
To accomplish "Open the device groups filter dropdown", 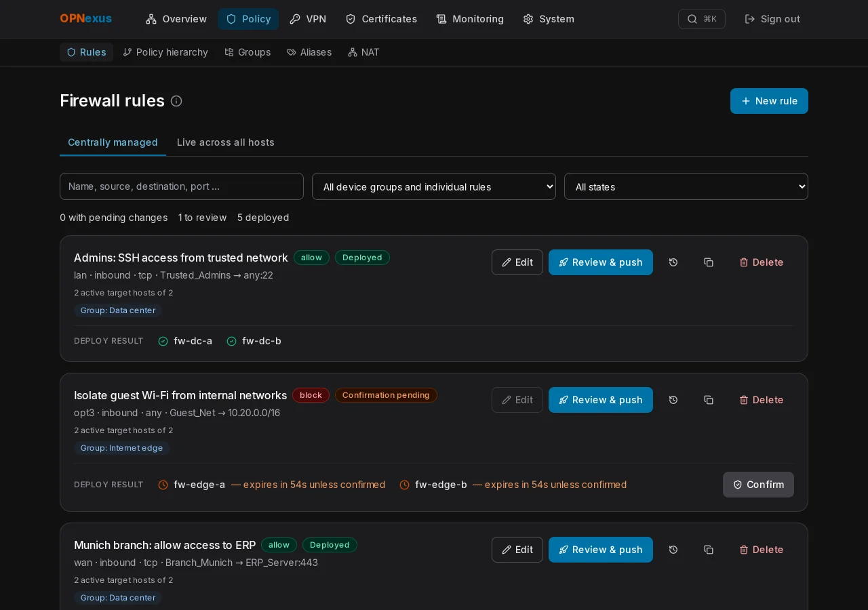I will coord(434,186).
